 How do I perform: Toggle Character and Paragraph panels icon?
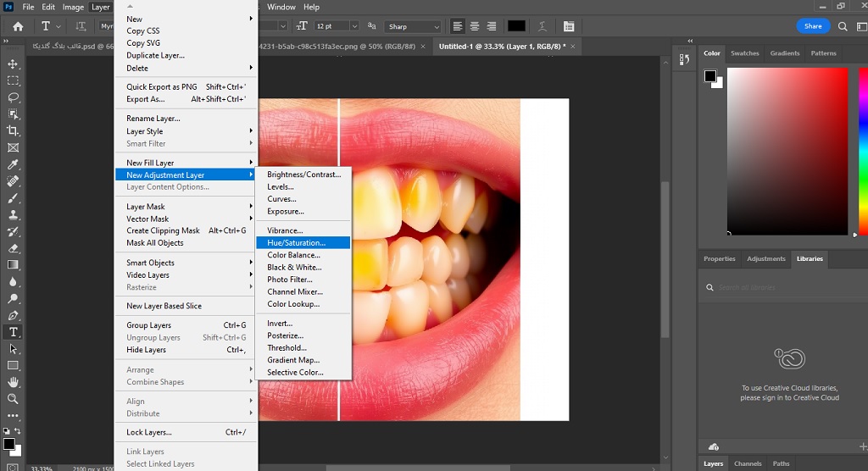tap(569, 26)
